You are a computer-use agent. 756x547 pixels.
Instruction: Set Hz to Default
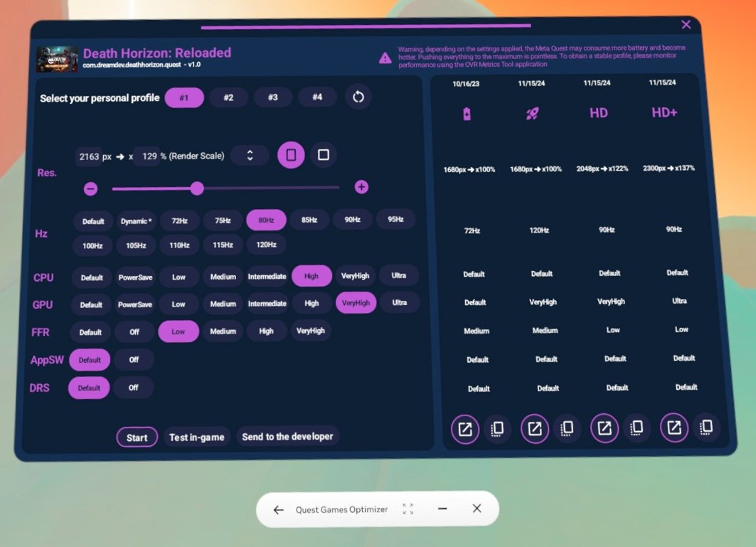(x=93, y=221)
